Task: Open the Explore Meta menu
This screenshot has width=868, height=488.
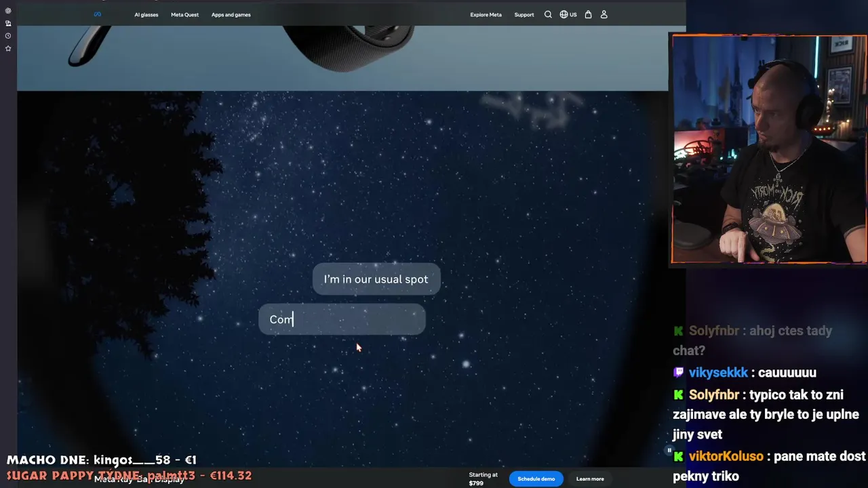Action: tap(486, 14)
